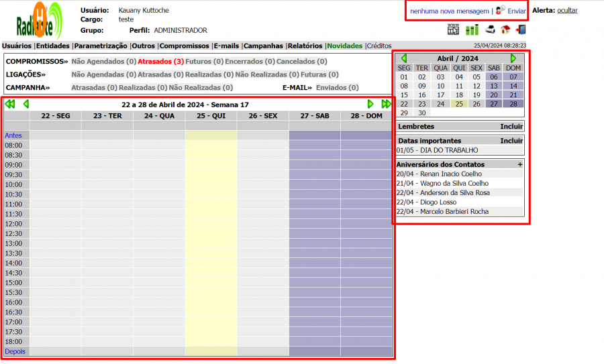
Task: Click the Enviar message person icon
Action: click(501, 11)
